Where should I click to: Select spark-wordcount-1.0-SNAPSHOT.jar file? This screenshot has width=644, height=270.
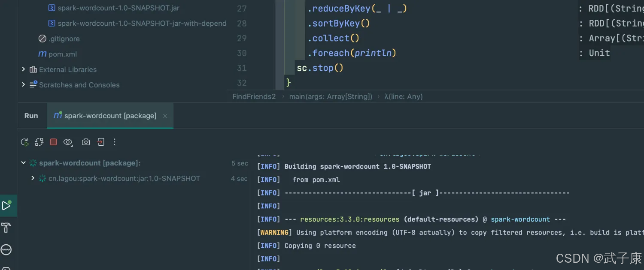118,8
